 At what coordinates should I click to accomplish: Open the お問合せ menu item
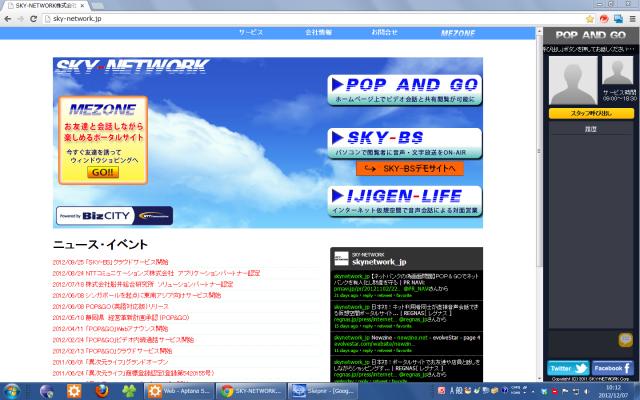coord(384,33)
